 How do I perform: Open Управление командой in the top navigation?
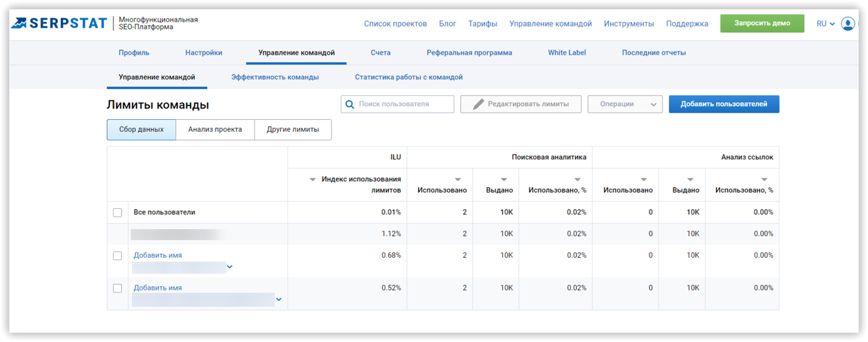tap(550, 24)
